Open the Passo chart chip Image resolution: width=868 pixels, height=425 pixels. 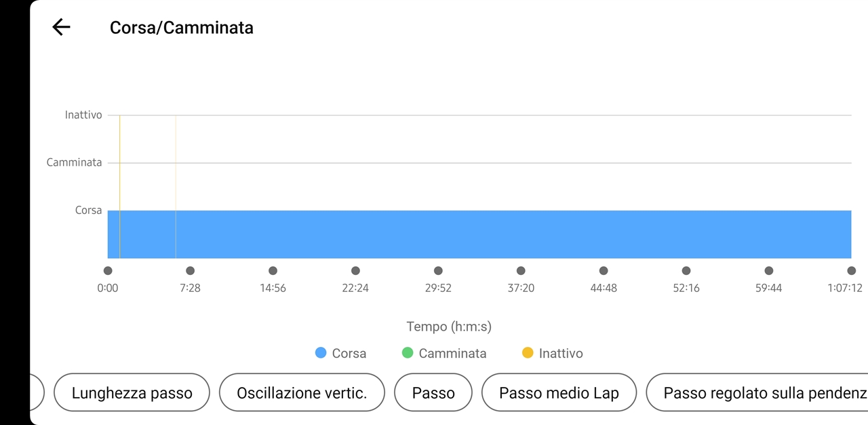click(433, 392)
